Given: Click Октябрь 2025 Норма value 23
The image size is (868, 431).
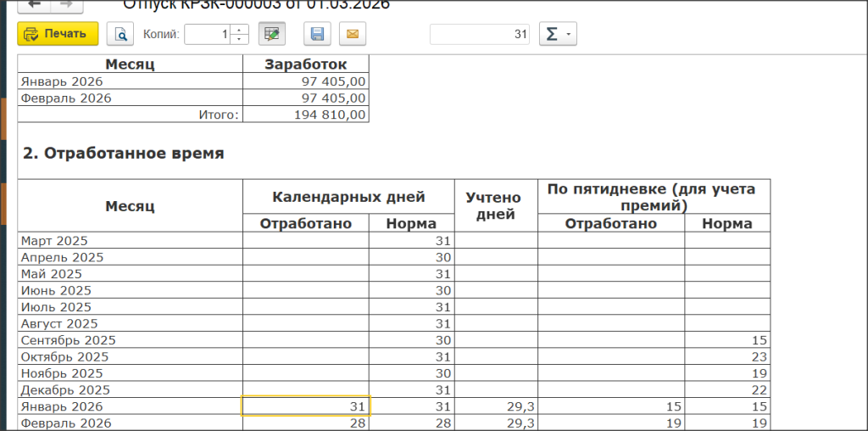Looking at the screenshot, I should 727,357.
